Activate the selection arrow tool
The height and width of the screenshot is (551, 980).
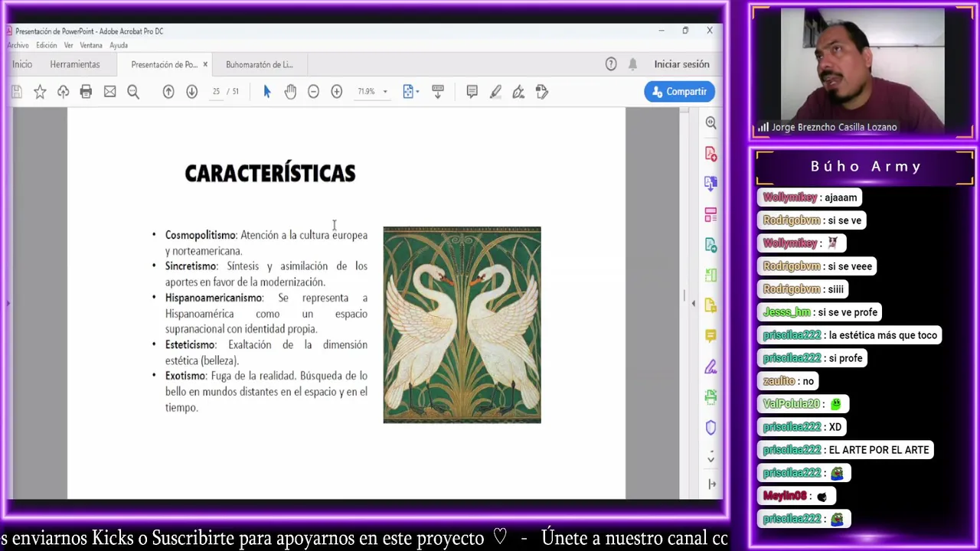pyautogui.click(x=267, y=92)
